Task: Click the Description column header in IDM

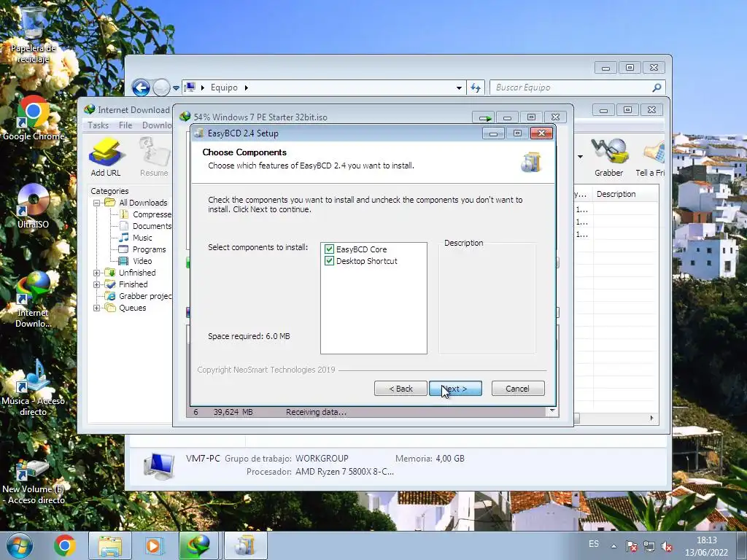Action: click(625, 194)
